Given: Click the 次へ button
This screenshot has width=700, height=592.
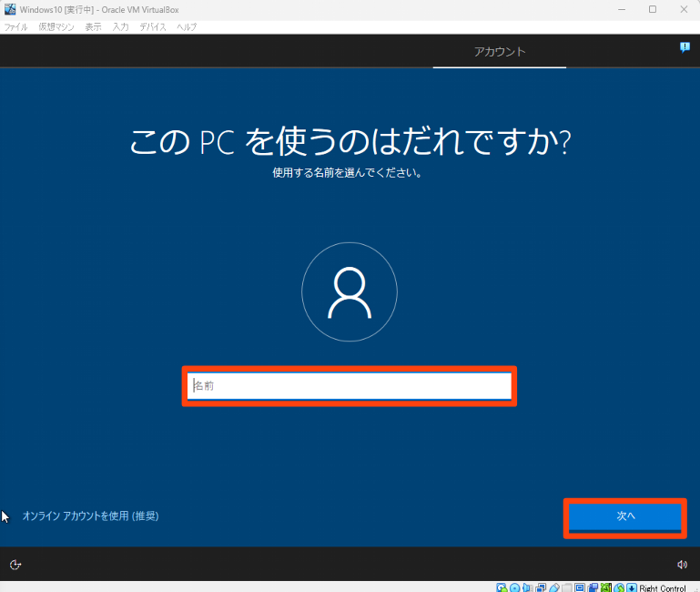Looking at the screenshot, I should click(625, 516).
